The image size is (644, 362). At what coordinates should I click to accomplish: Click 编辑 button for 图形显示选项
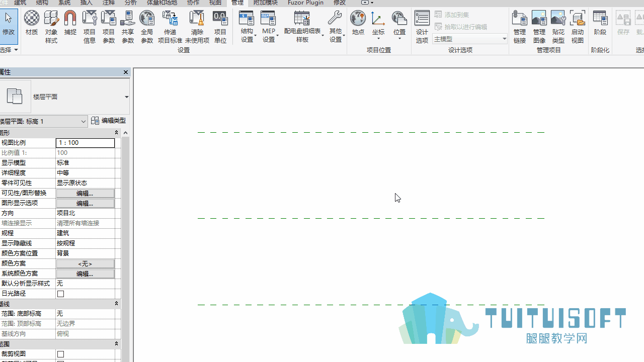point(85,203)
